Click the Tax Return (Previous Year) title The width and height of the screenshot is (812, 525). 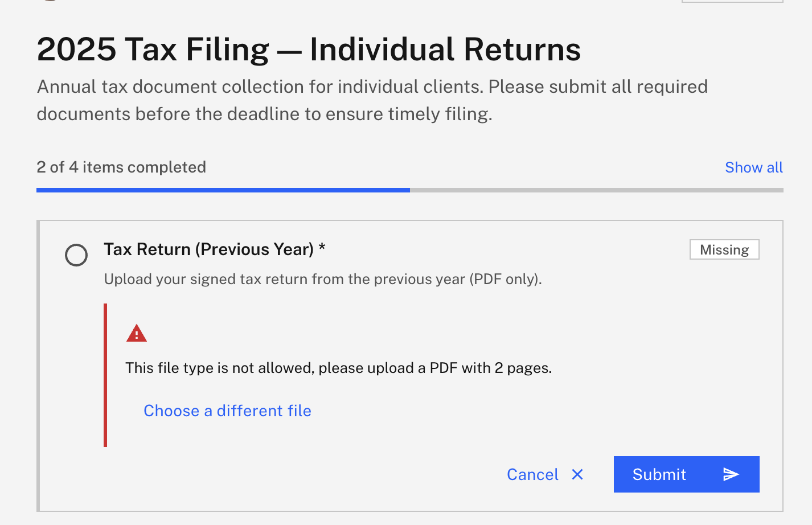coord(208,249)
